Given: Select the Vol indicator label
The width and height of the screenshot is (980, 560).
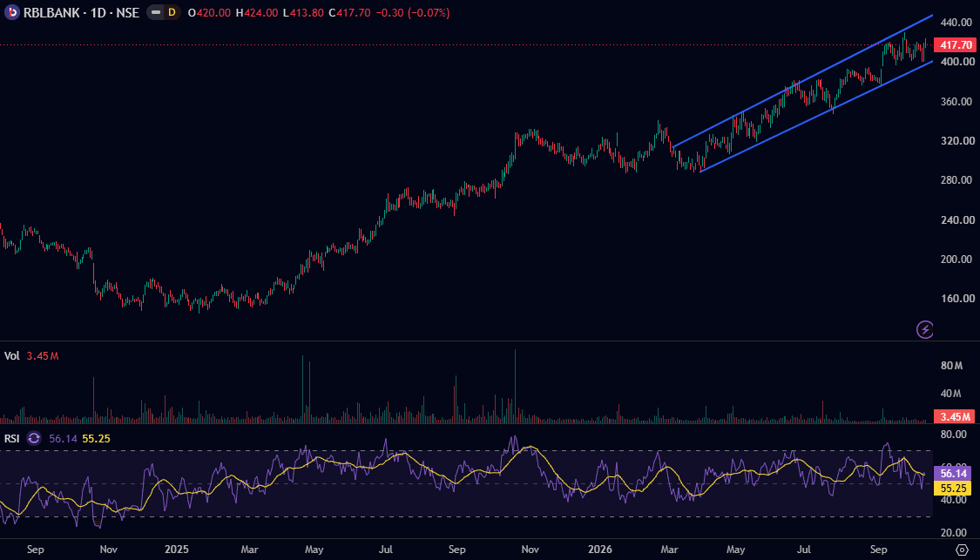Looking at the screenshot, I should click(x=12, y=355).
